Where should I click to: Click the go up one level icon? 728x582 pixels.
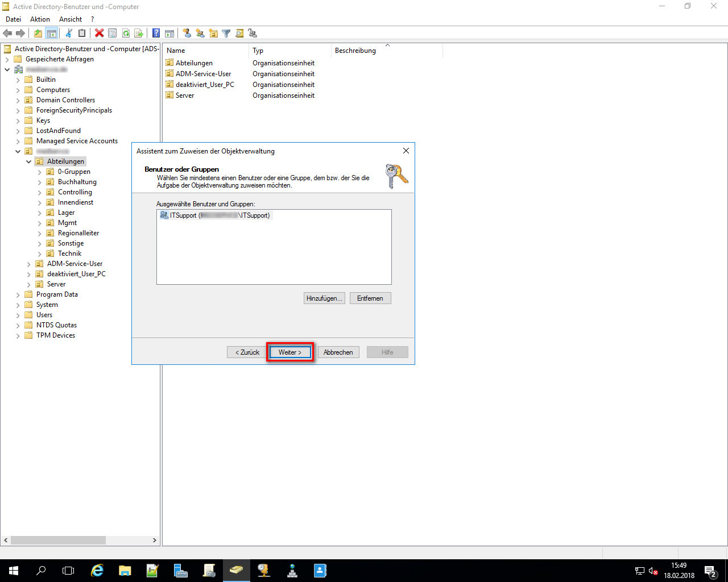click(x=38, y=34)
